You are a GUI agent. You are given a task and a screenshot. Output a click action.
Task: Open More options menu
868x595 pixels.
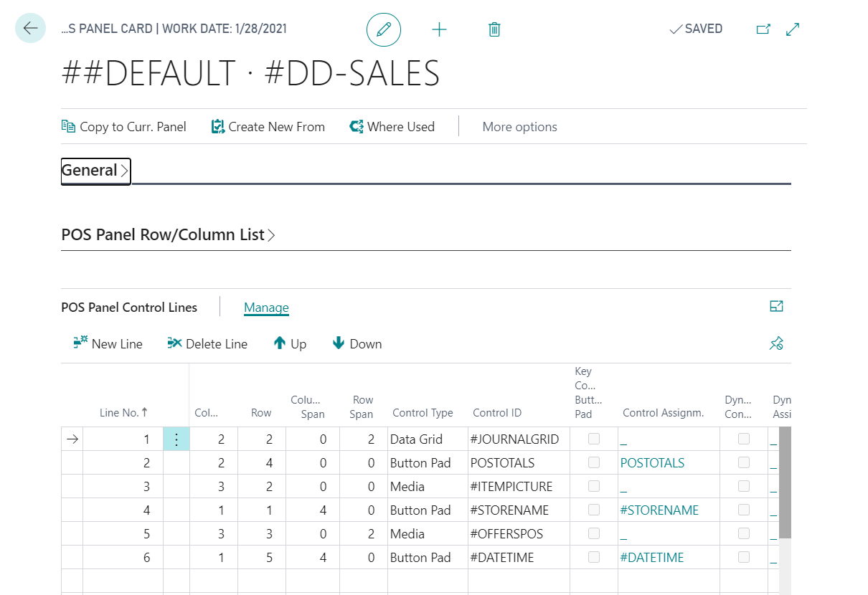[519, 127]
